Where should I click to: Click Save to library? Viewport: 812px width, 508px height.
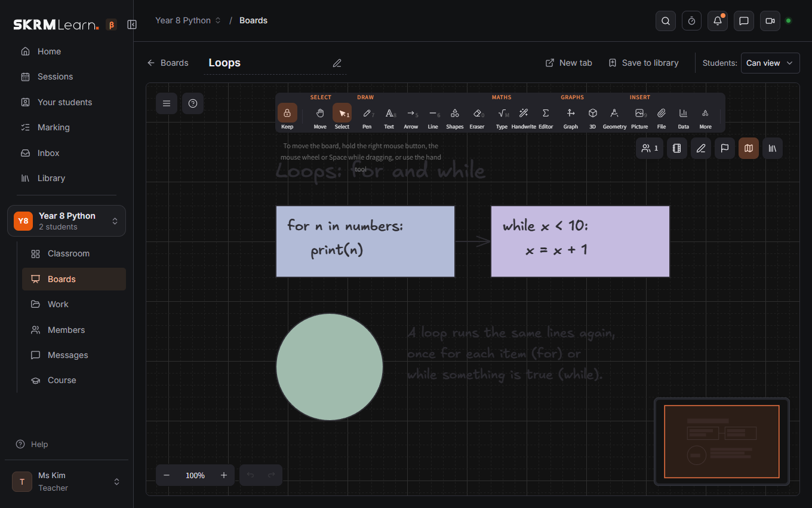644,63
